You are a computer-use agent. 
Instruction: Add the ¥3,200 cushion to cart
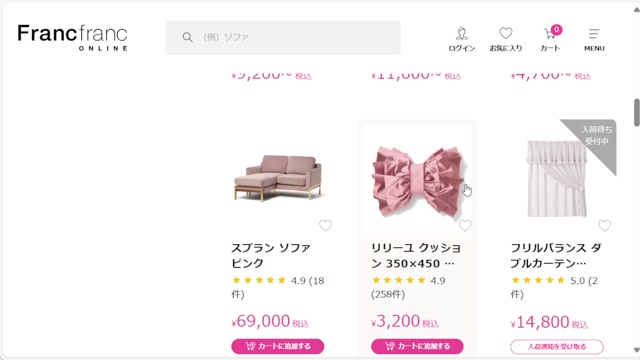click(417, 346)
